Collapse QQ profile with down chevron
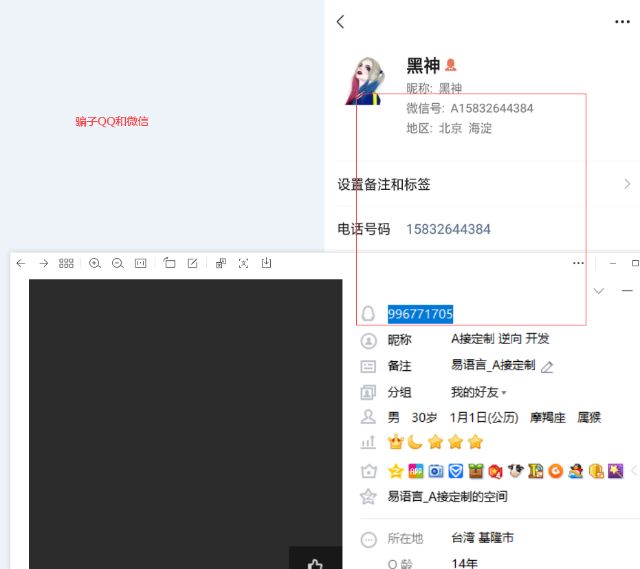640x569 pixels. point(598,291)
